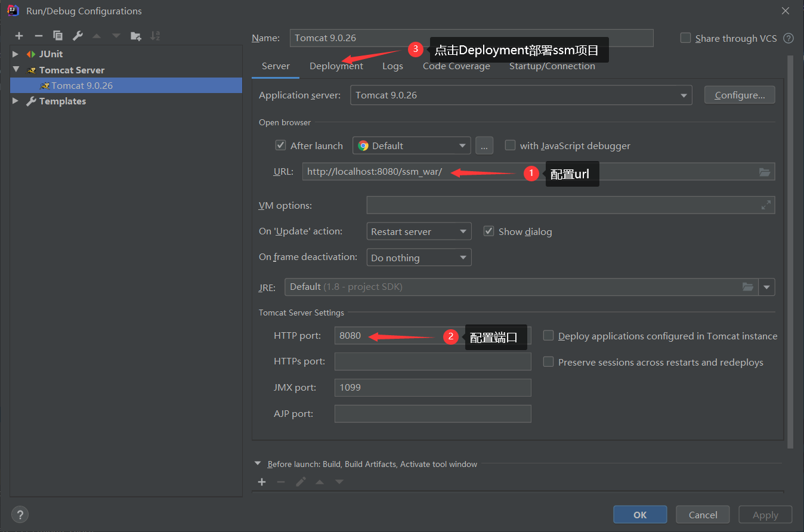Viewport: 804px width, 532px height.
Task: Click the ellipsis button next to the browser selector
Action: click(484, 146)
